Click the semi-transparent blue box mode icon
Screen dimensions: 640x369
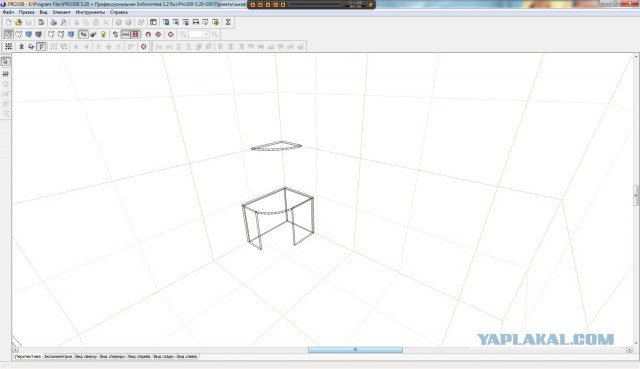pos(71,34)
